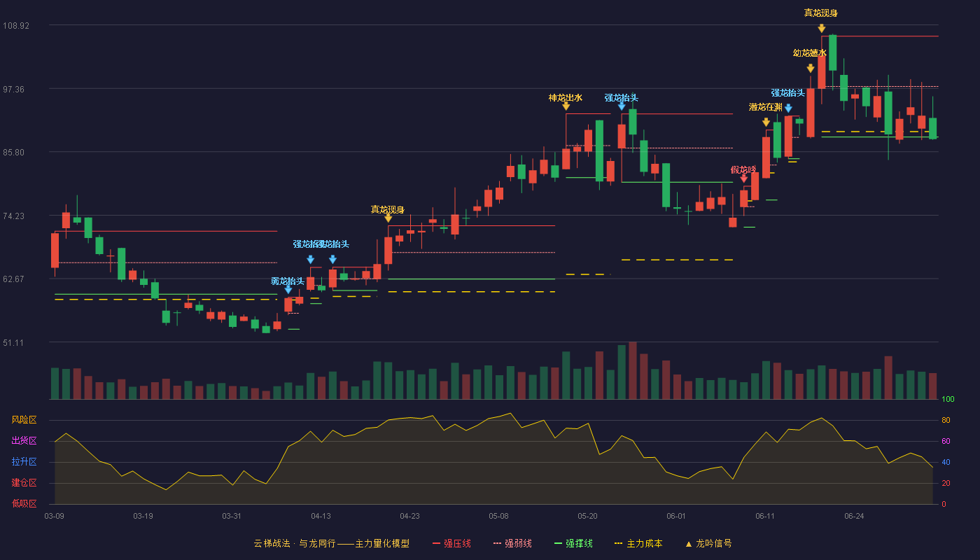Click the 40 indicator scale label
Screen dimensions: 980x560
pyautogui.click(x=946, y=462)
